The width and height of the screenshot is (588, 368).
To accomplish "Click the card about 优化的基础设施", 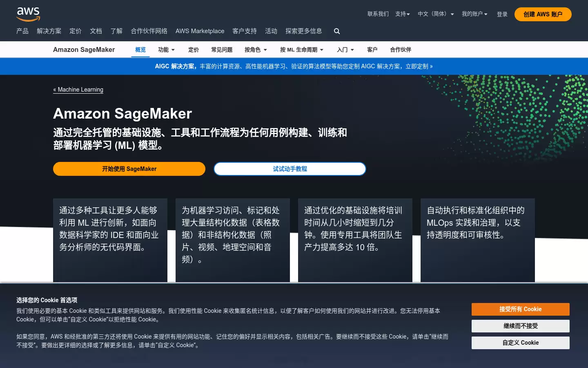I will click(x=355, y=240).
